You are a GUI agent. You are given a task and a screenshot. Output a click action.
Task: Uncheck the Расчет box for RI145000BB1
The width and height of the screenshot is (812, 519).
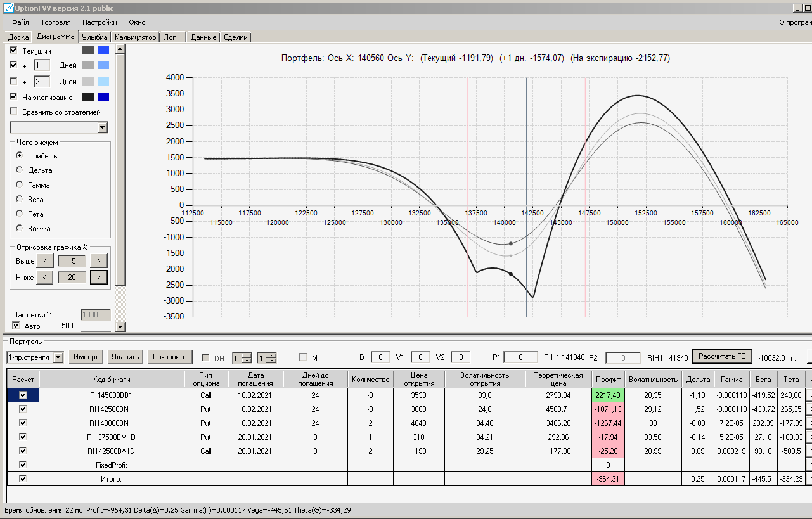(23, 395)
